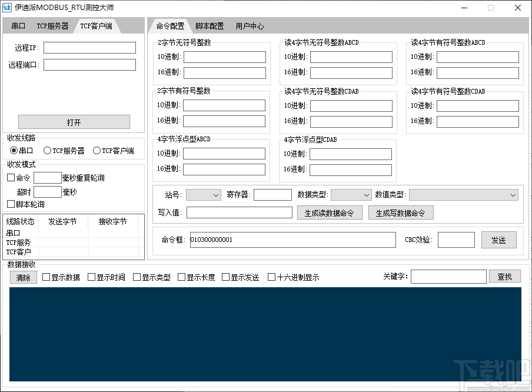
Task: Check the 显示时间 checkbox
Action: [91, 277]
